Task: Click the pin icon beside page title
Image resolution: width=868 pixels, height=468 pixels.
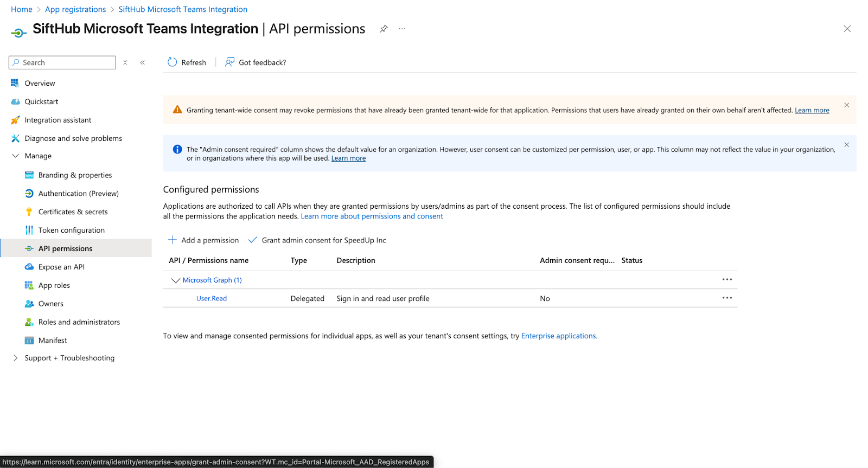Action: (x=384, y=29)
